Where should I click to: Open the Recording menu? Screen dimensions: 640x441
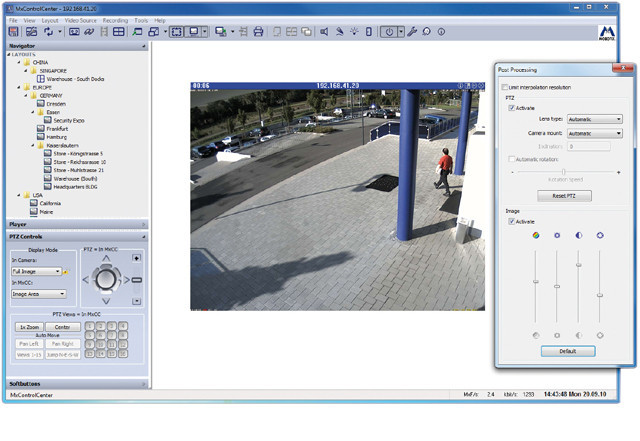click(x=115, y=20)
